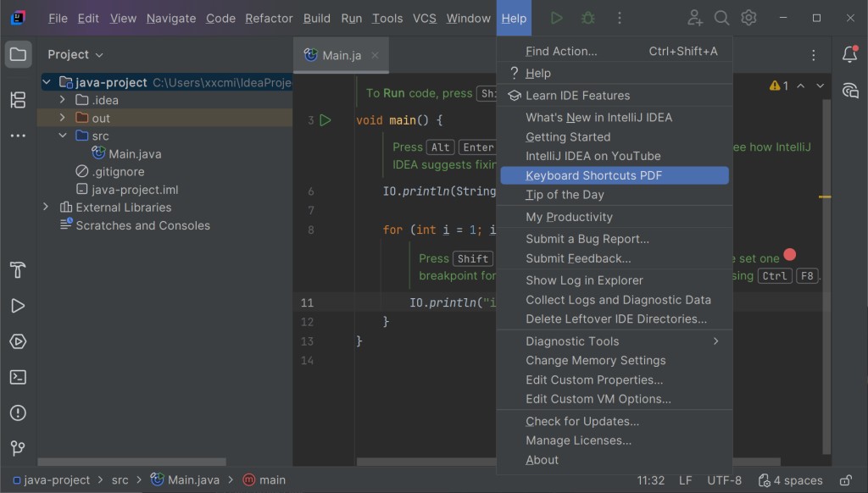
Task: Click the 4 spaces indent setting
Action: (790, 480)
